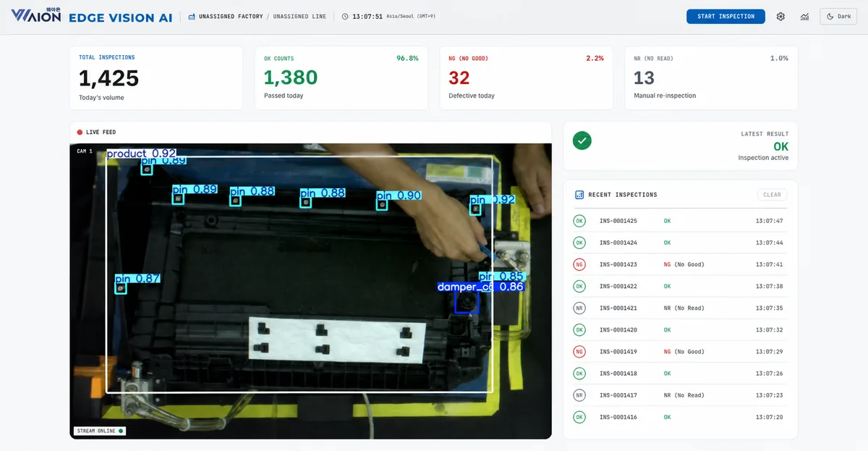Viewport: 868px width, 451px height.
Task: Click OK status badge of INS-0001418
Action: tap(579, 374)
